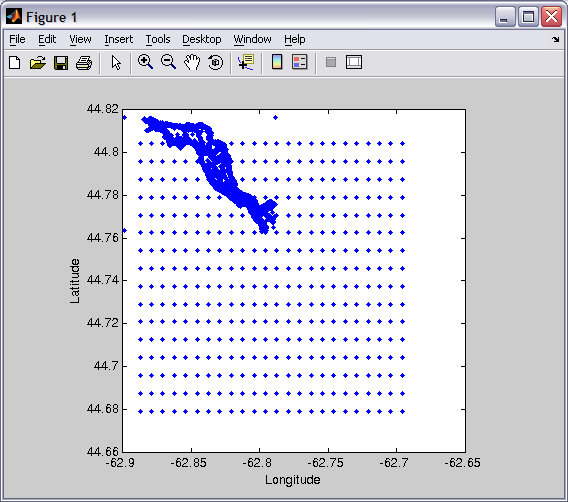Show Plot Tools and dock figure
The height and width of the screenshot is (502, 568).
click(x=354, y=62)
